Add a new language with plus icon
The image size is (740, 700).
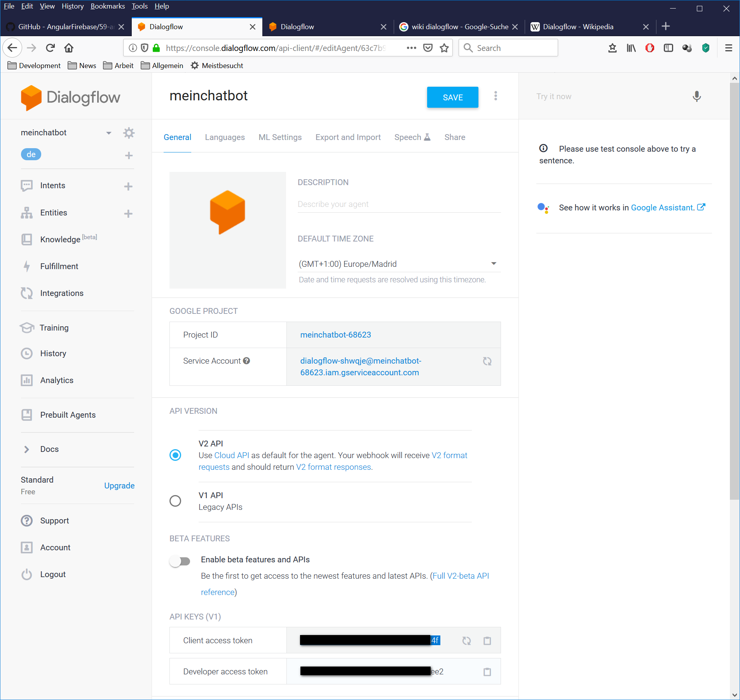[129, 156]
